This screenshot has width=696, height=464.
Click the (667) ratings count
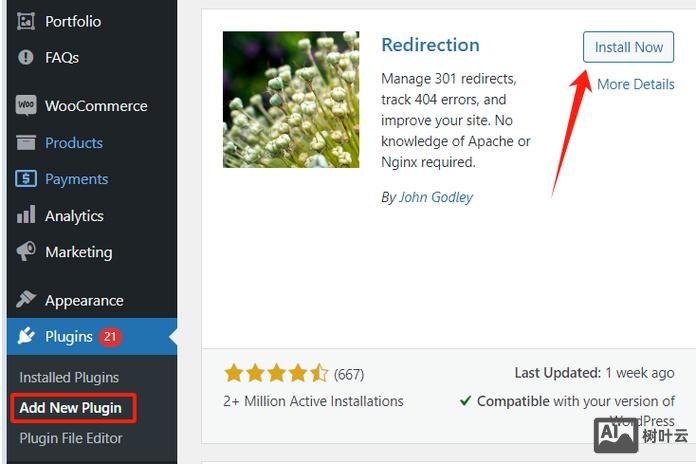[349, 374]
